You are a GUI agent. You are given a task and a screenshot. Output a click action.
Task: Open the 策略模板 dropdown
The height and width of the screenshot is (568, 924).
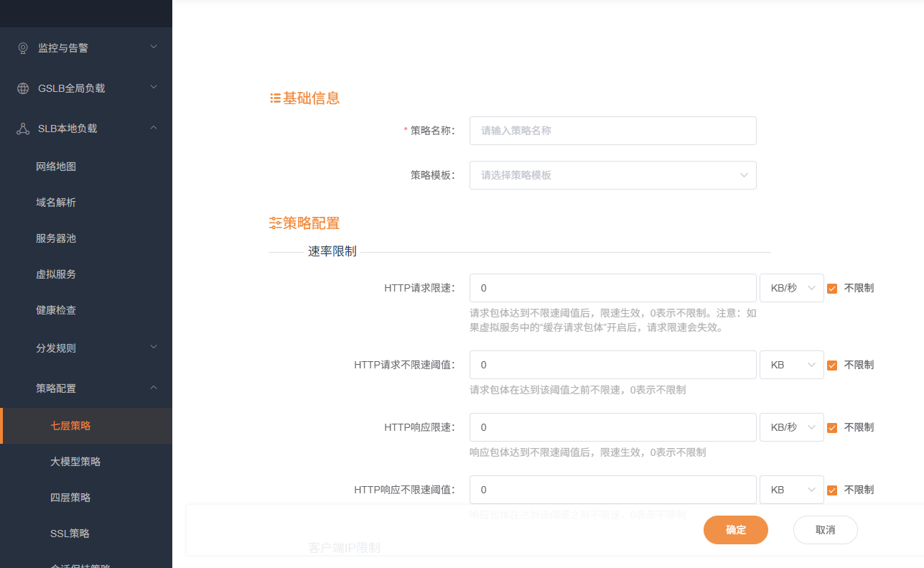[x=612, y=175]
